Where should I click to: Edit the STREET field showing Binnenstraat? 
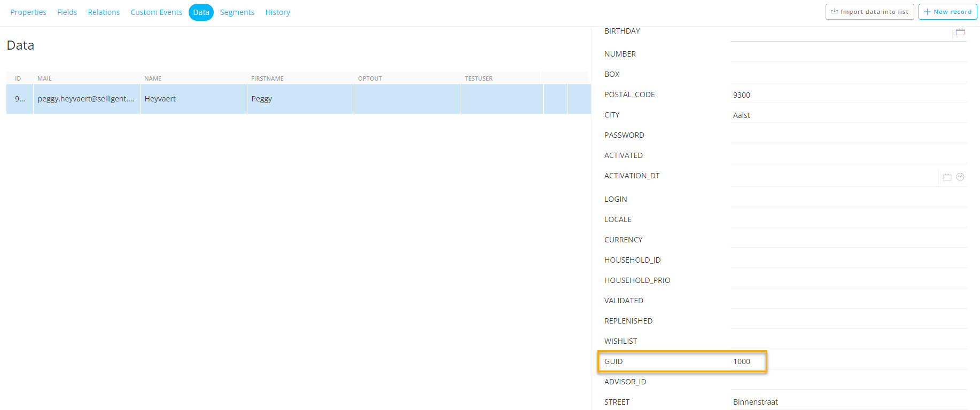pyautogui.click(x=847, y=402)
